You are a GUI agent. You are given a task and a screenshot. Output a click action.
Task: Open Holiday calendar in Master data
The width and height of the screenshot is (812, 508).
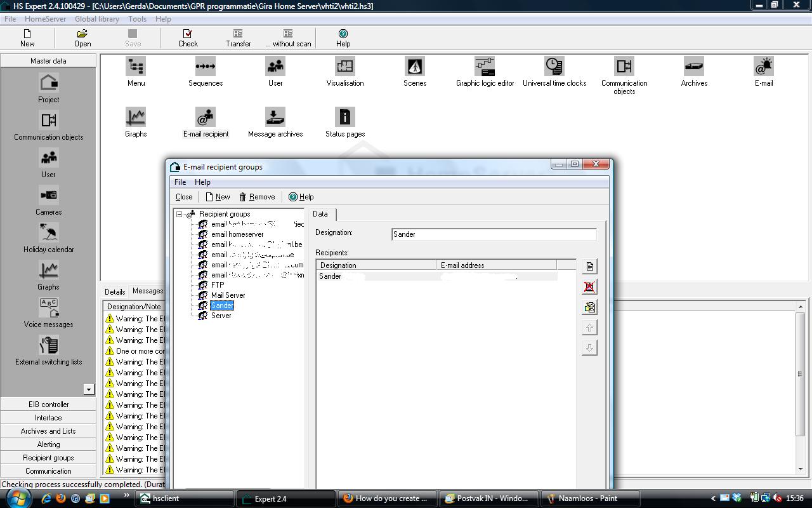pyautogui.click(x=49, y=239)
